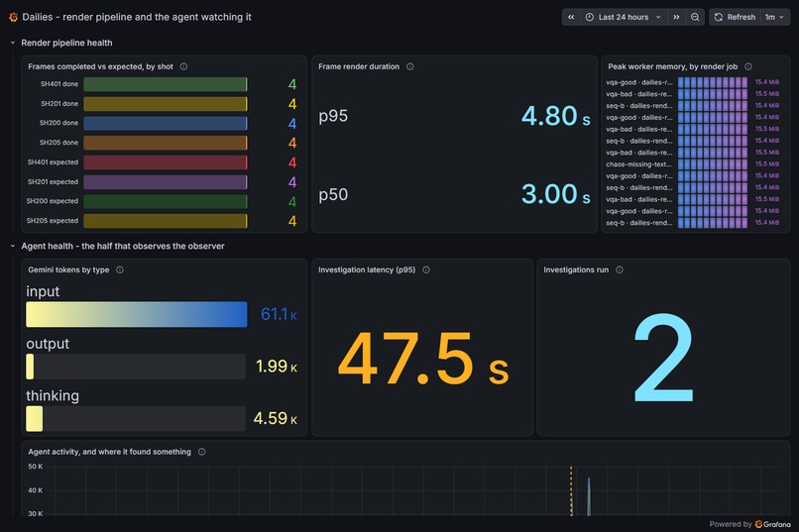Click the input token value 61.1 K
The height and width of the screenshot is (532, 799).
(279, 315)
